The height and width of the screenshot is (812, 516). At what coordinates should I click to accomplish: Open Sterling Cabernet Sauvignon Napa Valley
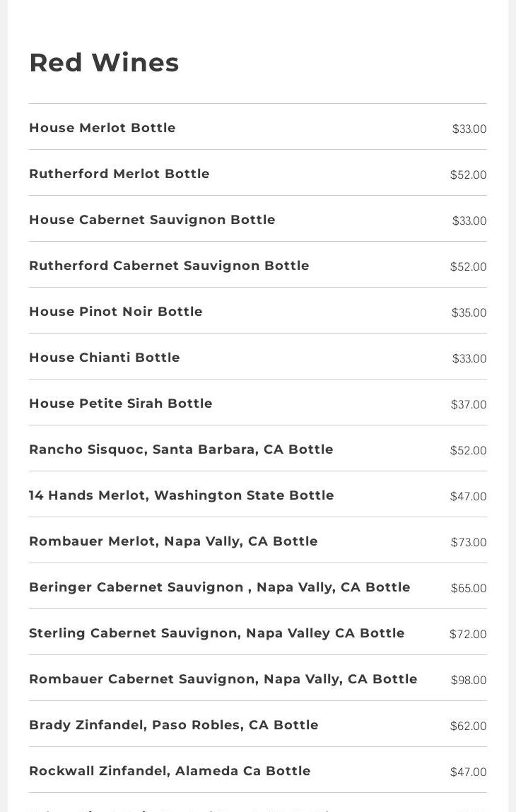pos(217,633)
